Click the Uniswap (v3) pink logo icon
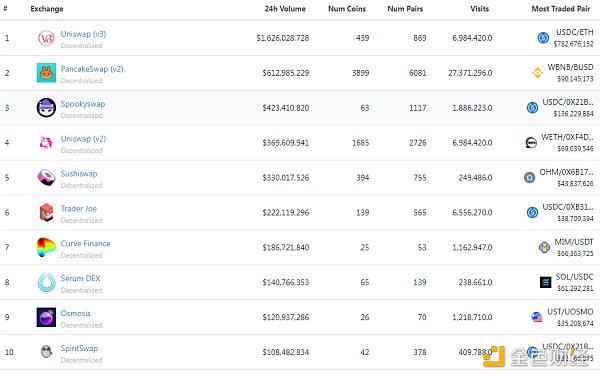Image resolution: width=600 pixels, height=378 pixels. coord(46,38)
